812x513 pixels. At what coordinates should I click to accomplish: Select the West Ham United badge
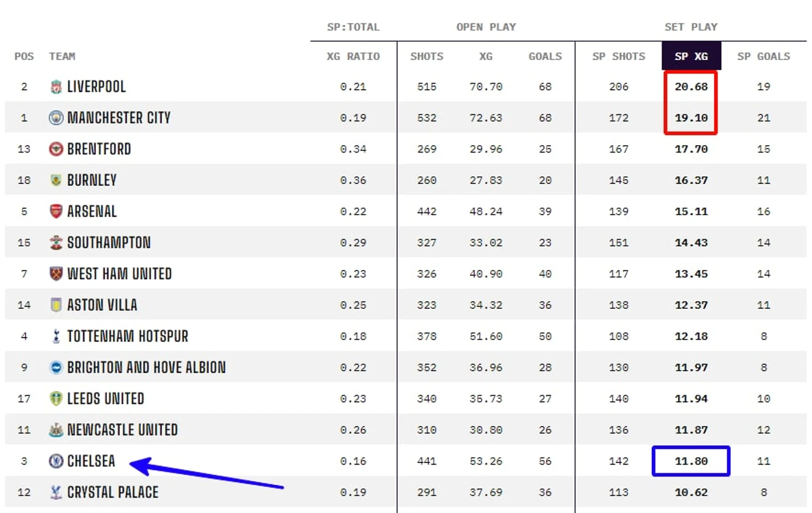pyautogui.click(x=56, y=274)
